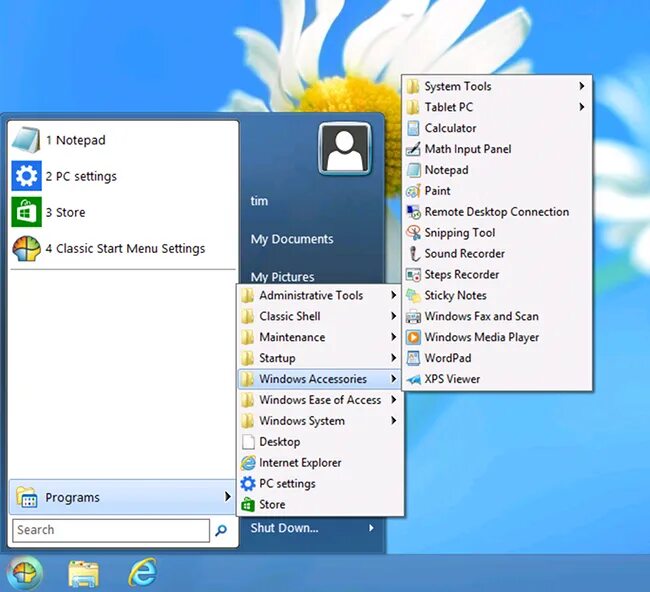
Task: Expand the Startup folder arrow
Action: (x=393, y=357)
